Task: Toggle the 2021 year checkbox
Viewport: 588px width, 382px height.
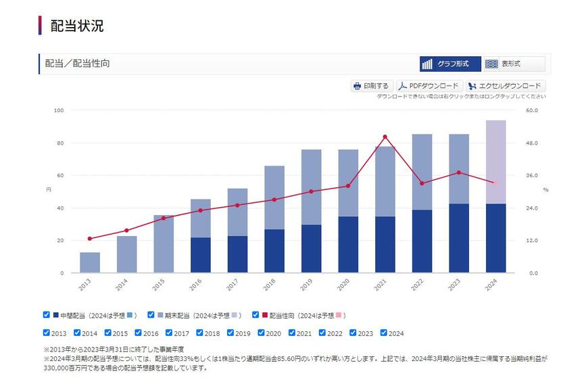Action: [x=292, y=333]
